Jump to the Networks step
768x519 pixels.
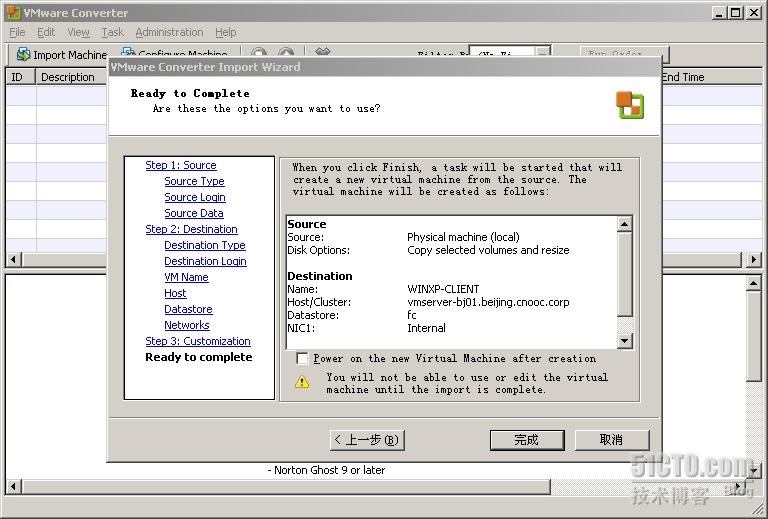coord(187,325)
